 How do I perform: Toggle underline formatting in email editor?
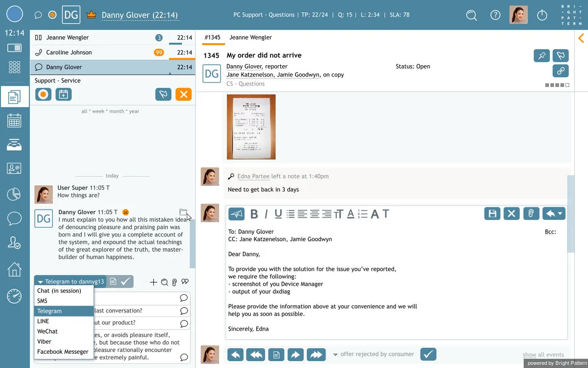tap(278, 214)
